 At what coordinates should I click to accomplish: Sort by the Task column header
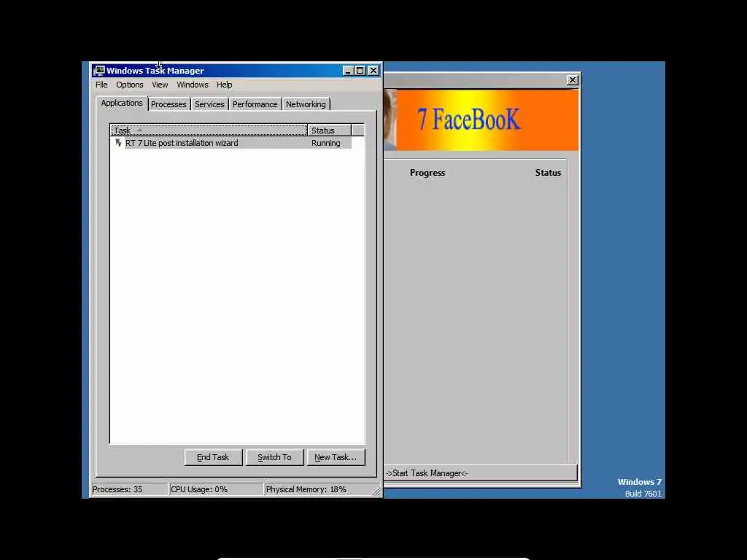pyautogui.click(x=209, y=130)
